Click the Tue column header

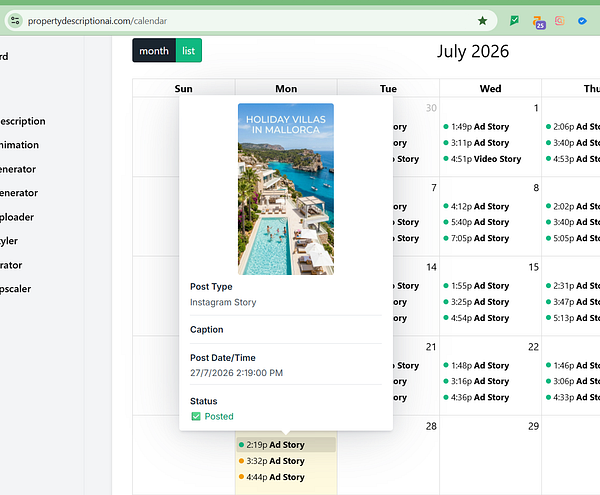(x=388, y=88)
